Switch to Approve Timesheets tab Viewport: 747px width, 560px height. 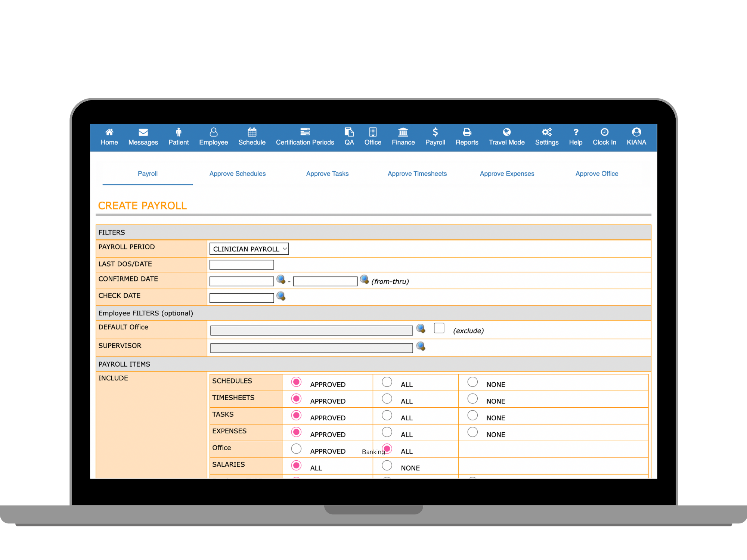tap(417, 174)
